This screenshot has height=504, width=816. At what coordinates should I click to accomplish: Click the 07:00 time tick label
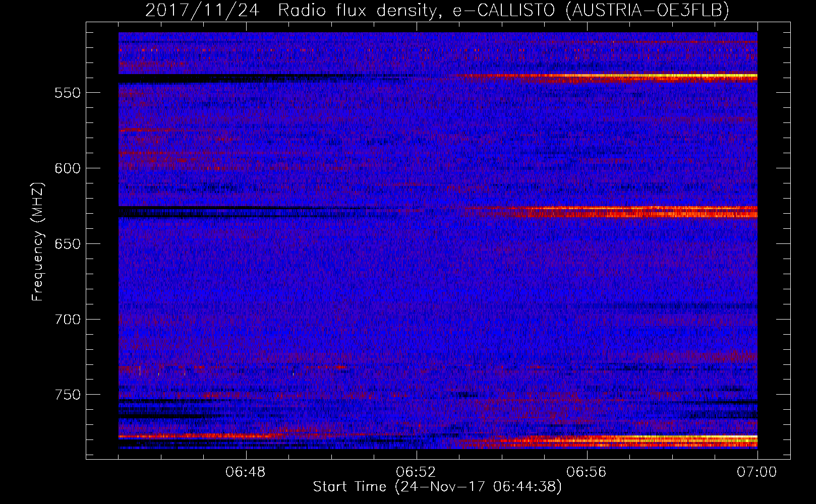(x=757, y=472)
